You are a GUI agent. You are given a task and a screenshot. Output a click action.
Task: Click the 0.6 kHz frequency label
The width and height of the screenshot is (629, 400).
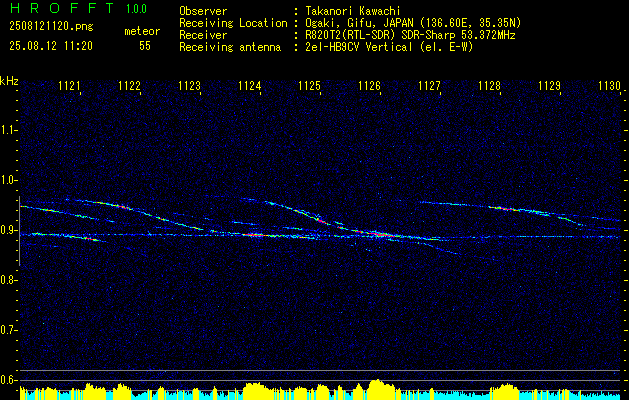pos(8,380)
